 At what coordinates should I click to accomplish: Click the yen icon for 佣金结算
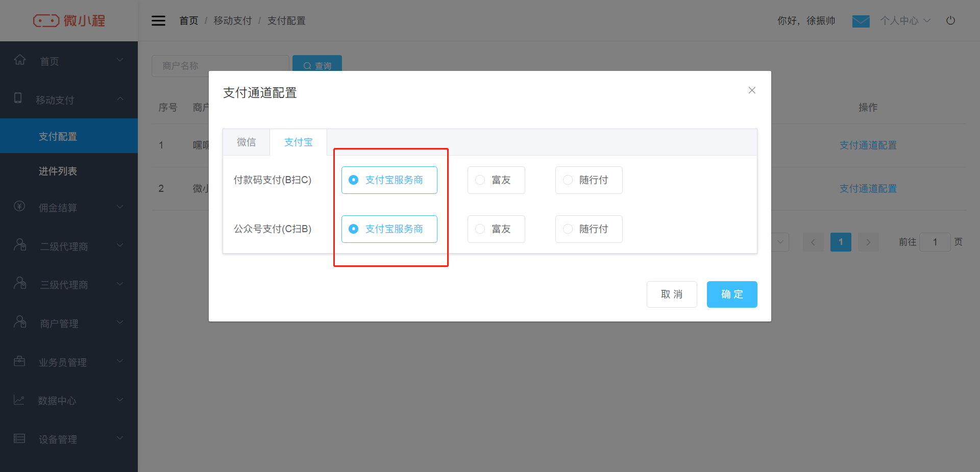(19, 206)
